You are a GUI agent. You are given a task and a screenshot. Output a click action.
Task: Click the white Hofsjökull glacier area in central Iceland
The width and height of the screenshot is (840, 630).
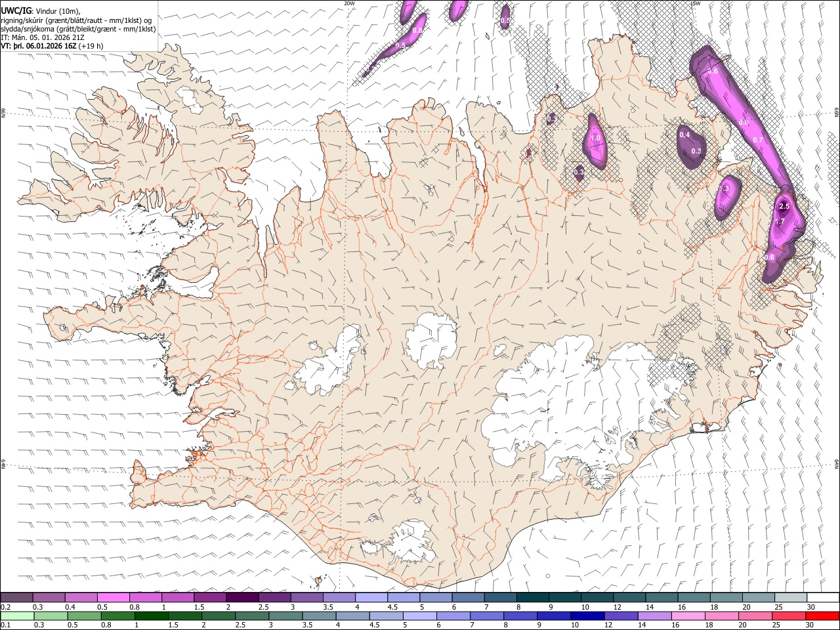431,340
